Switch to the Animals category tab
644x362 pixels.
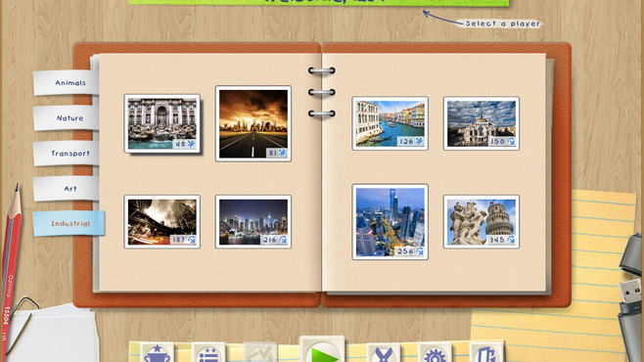point(67,83)
